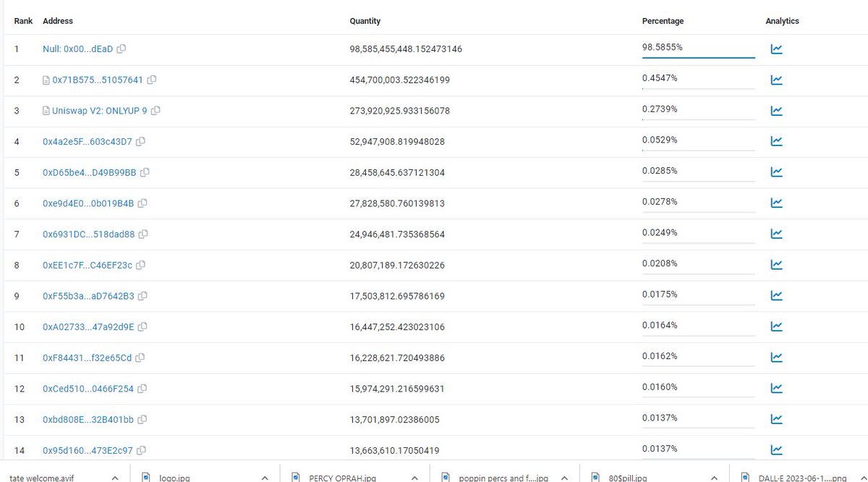
Task: Copy address 0x95d160...473E2c97
Action: [141, 450]
